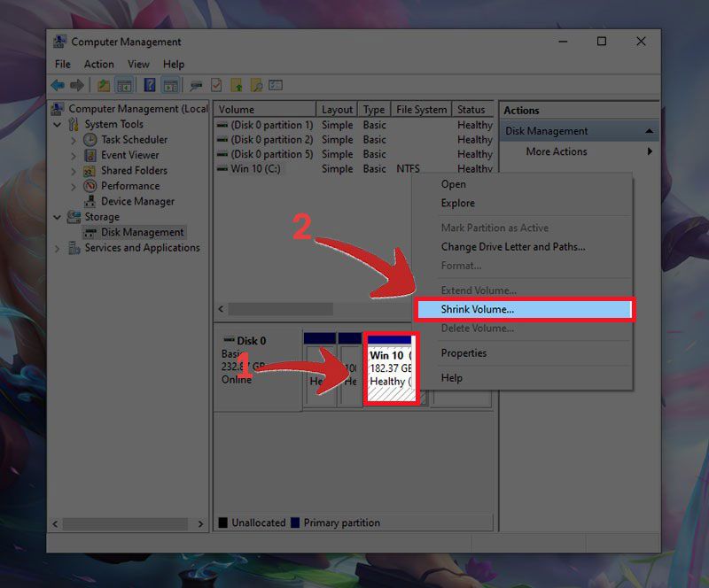Screen dimensions: 709x588
Task: Click the red checkmark document toolbar icon
Action: (216, 85)
